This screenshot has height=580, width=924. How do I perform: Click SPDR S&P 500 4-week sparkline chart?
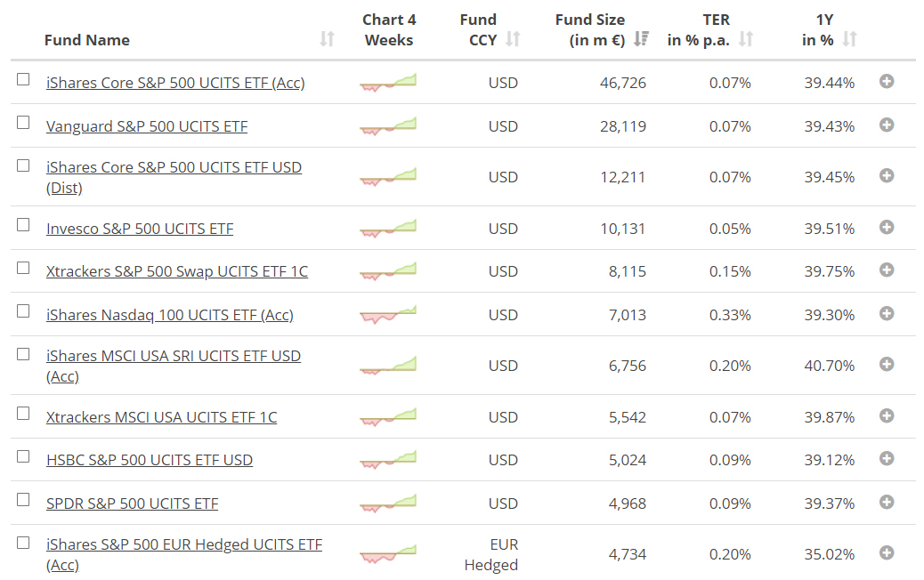tap(388, 503)
